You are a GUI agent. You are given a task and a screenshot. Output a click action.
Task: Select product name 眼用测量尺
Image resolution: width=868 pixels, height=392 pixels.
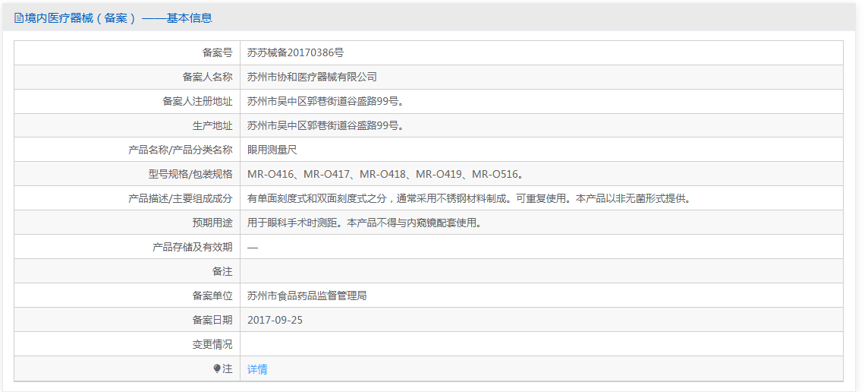pyautogui.click(x=272, y=150)
